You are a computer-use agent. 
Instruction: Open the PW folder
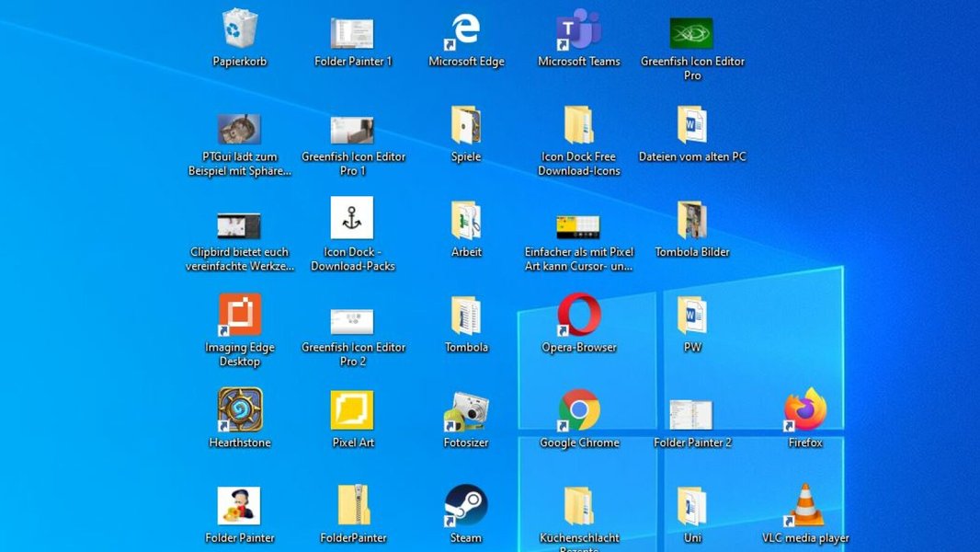pyautogui.click(x=691, y=316)
